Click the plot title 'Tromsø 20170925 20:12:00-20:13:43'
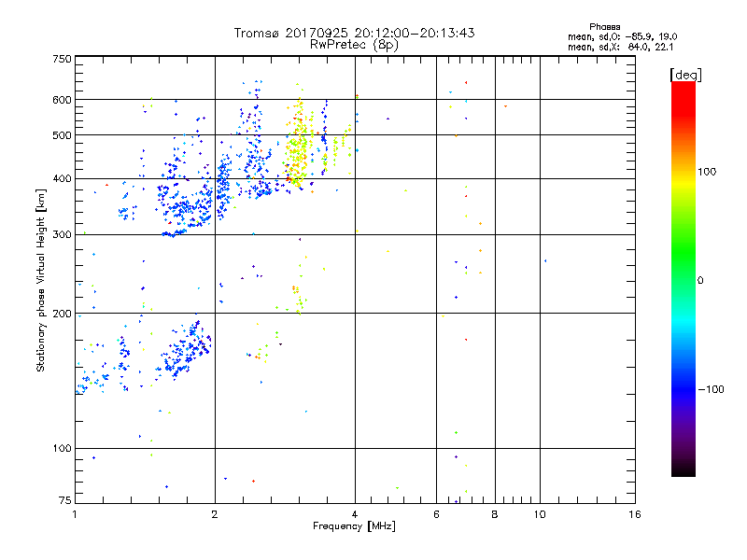The width and height of the screenshot is (747, 560). pos(354,33)
